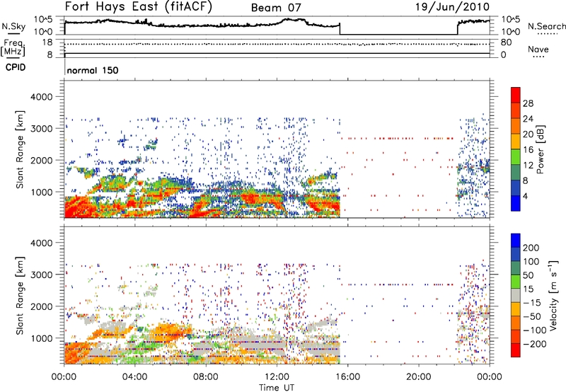Click the 'Power [dB]' colorbar label
The width and height of the screenshot is (566, 392).
tap(540, 149)
